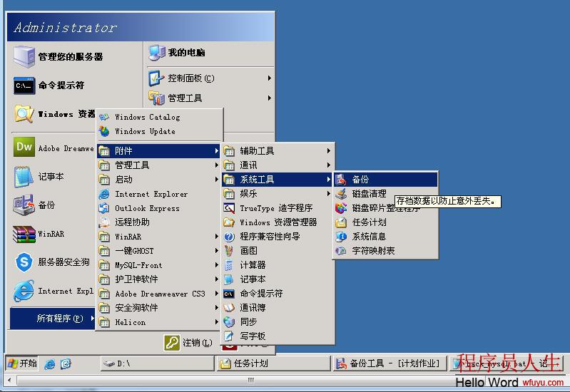The height and width of the screenshot is (392, 570).
Task: Open 备份 in the 系统工具 submenu
Action: point(385,180)
